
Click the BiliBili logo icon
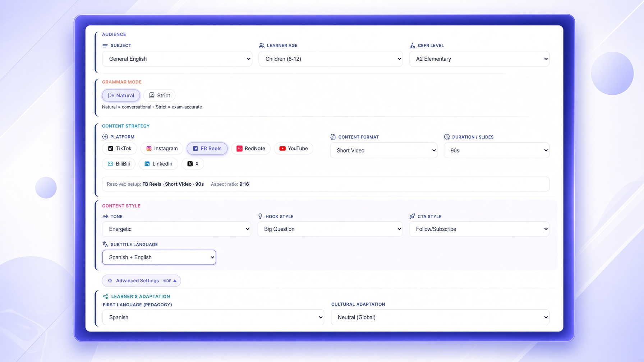(x=111, y=164)
